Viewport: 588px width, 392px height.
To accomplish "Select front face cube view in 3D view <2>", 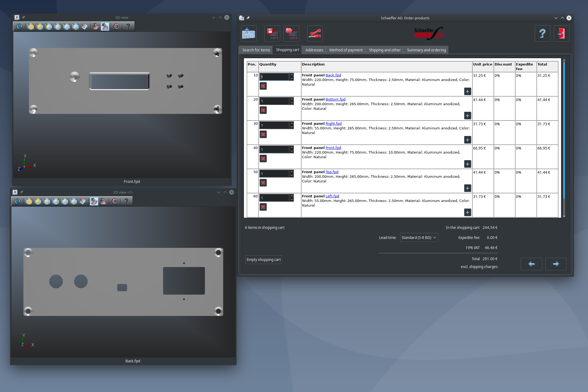I will (29, 201).
